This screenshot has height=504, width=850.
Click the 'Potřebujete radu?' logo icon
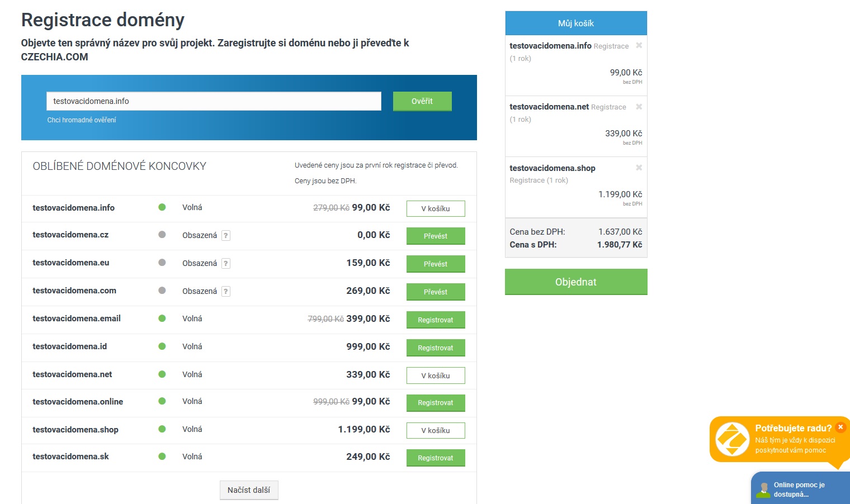coord(732,439)
